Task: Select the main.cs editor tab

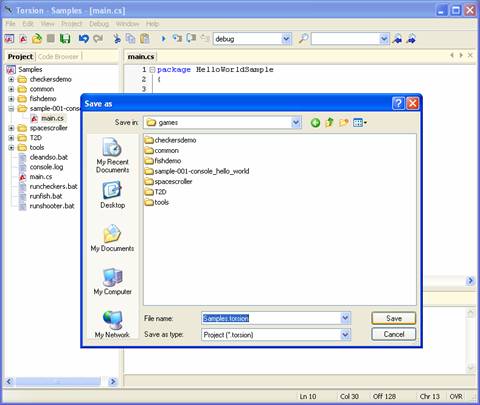Action: click(141, 57)
